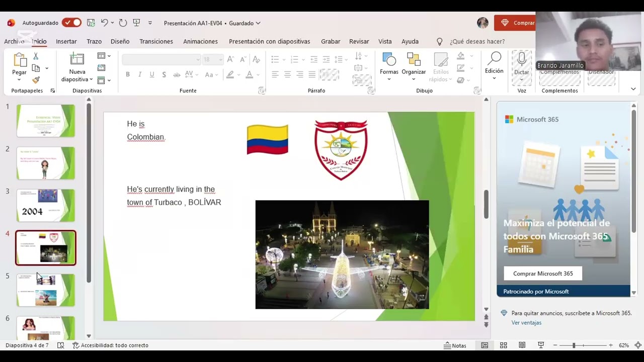This screenshot has width=644, height=362.
Task: Toggle text Shadow formatting
Action: click(x=164, y=74)
